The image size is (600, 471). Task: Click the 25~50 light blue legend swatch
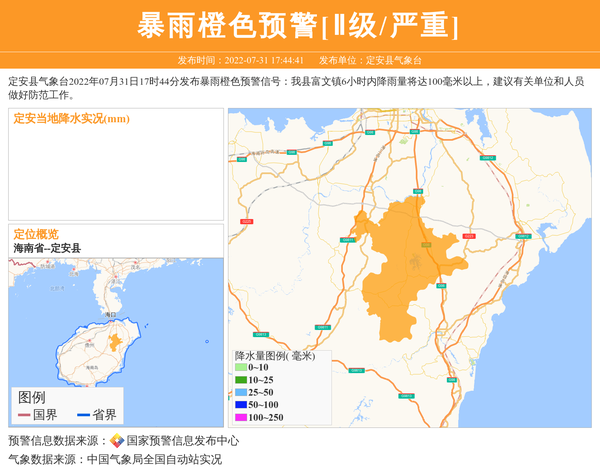[x=241, y=392]
